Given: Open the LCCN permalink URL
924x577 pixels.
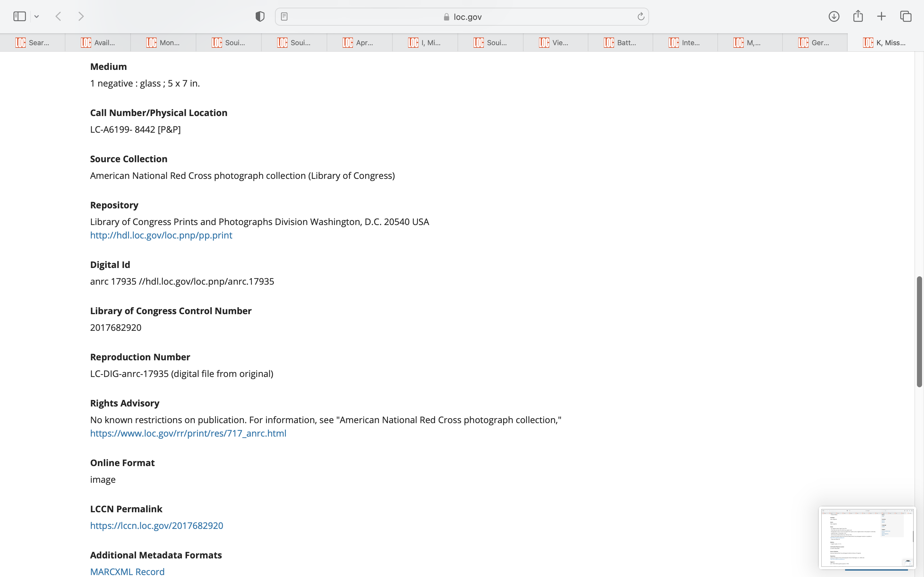Looking at the screenshot, I should point(157,525).
